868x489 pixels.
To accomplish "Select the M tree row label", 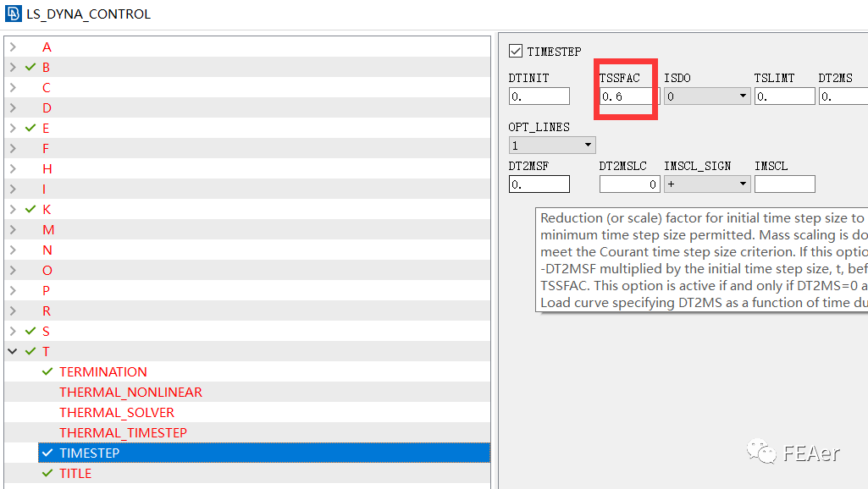I will coord(48,229).
